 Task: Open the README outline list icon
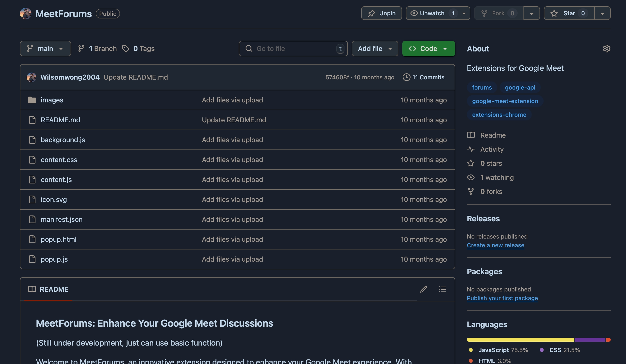click(442, 289)
